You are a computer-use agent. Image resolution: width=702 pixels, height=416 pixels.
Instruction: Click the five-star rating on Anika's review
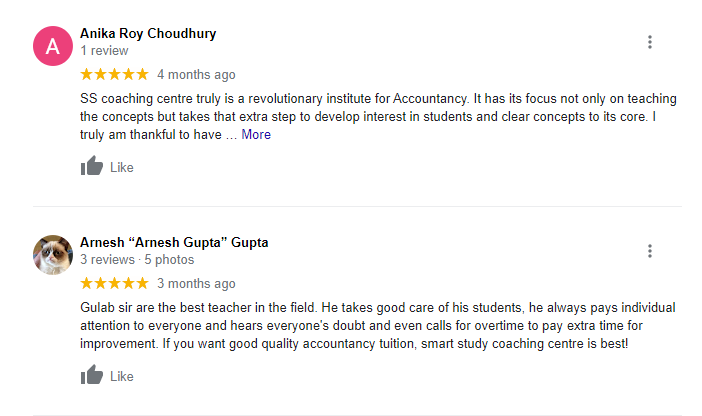coord(114,74)
